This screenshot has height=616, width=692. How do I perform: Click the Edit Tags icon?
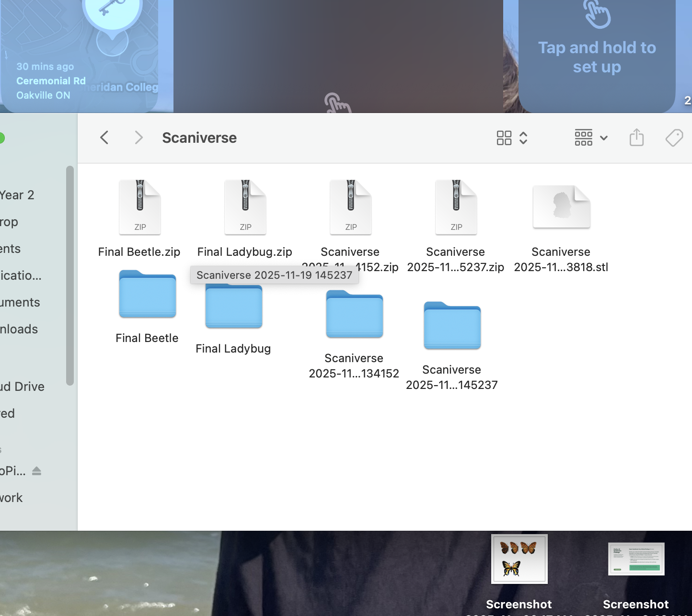pyautogui.click(x=674, y=138)
